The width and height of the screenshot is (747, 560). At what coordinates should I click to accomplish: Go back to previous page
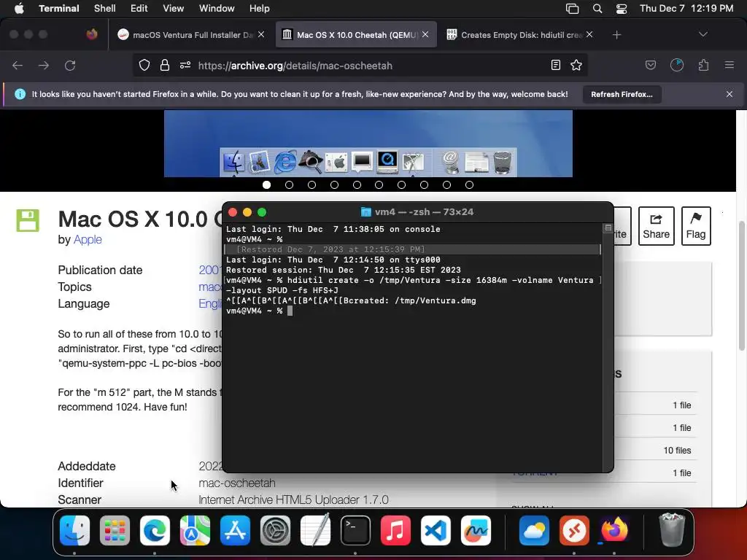pos(18,65)
